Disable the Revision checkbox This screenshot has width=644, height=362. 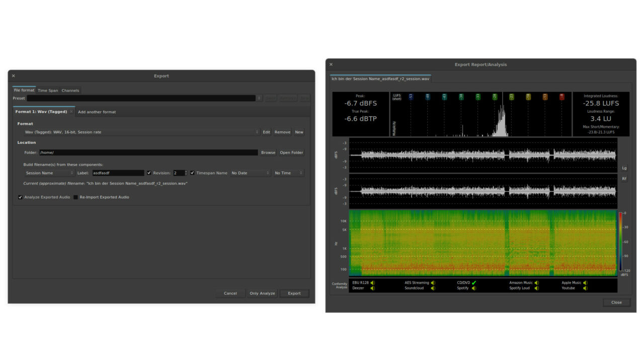pos(149,172)
